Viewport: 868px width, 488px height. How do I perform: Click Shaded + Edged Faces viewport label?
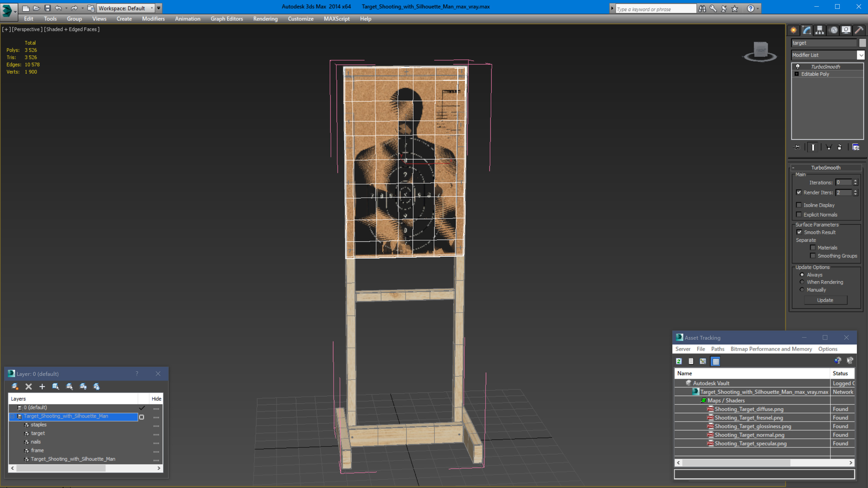click(x=72, y=29)
